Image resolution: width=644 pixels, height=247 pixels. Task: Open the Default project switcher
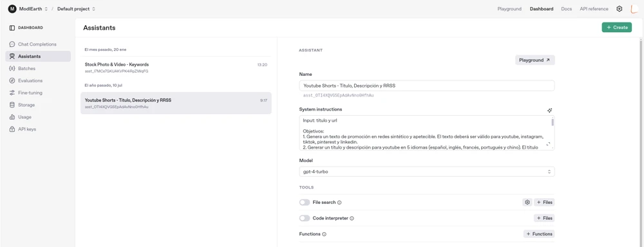point(77,8)
